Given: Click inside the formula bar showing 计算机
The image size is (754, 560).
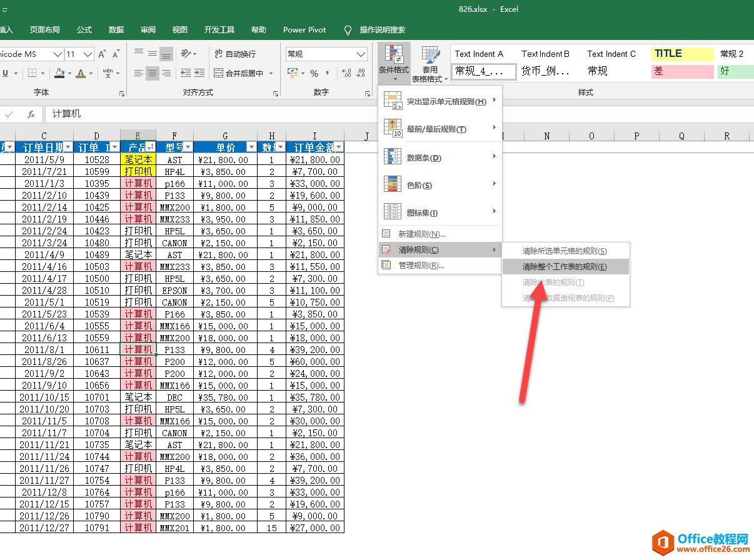Looking at the screenshot, I should tap(125, 114).
